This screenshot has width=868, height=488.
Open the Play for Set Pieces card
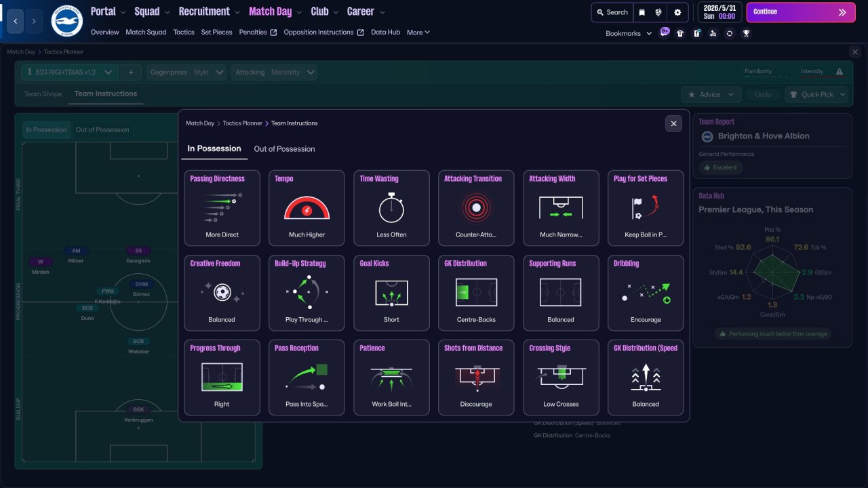[646, 207]
